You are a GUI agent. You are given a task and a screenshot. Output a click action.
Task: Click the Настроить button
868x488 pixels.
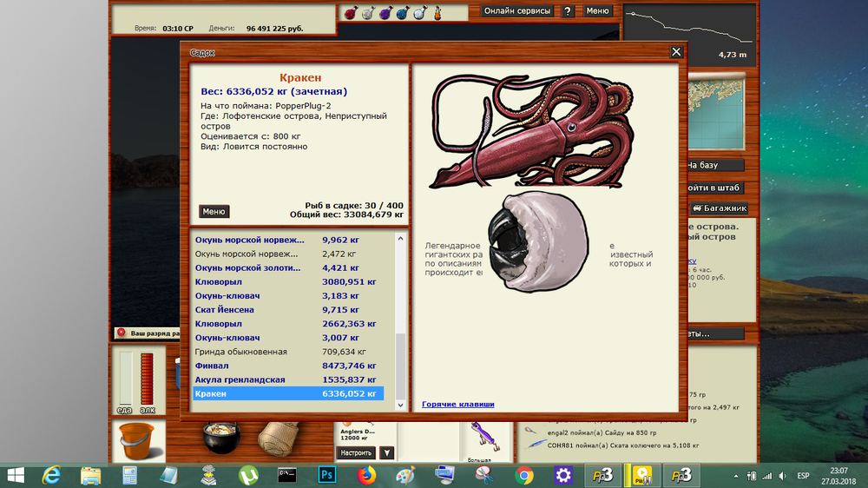pyautogui.click(x=356, y=452)
